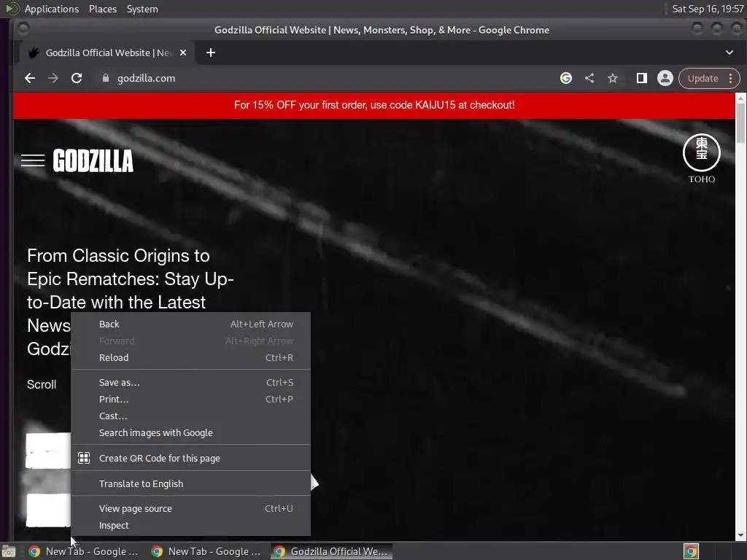
Task: Click the page vertical scrollbar thumb
Action: [740, 122]
